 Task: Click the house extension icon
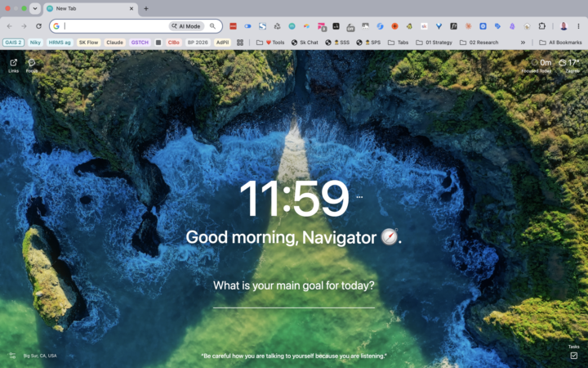click(x=527, y=26)
